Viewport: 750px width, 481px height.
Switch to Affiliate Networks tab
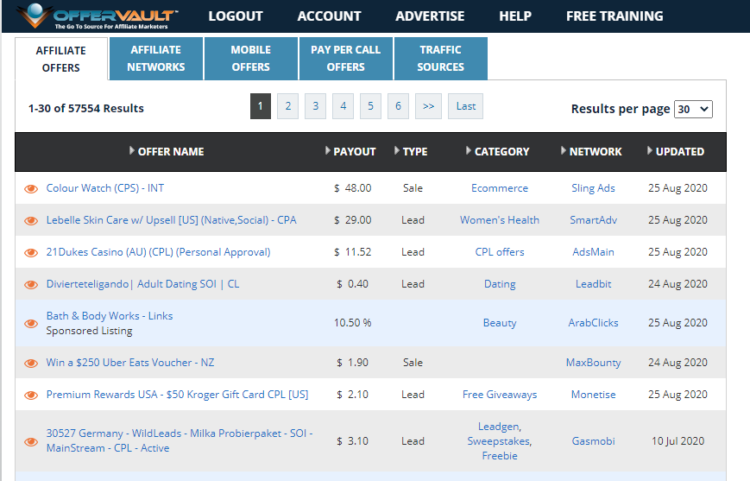pos(156,58)
